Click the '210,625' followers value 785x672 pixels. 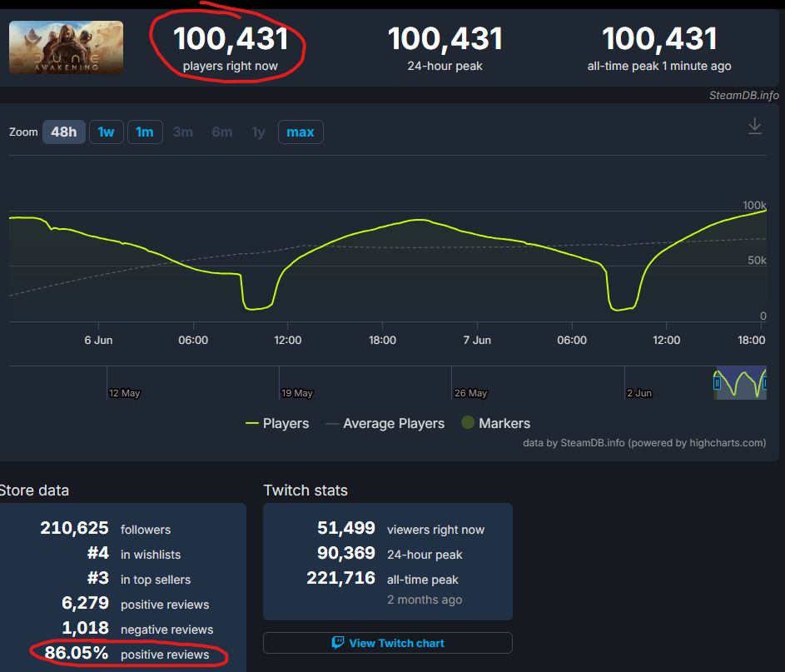[74, 528]
